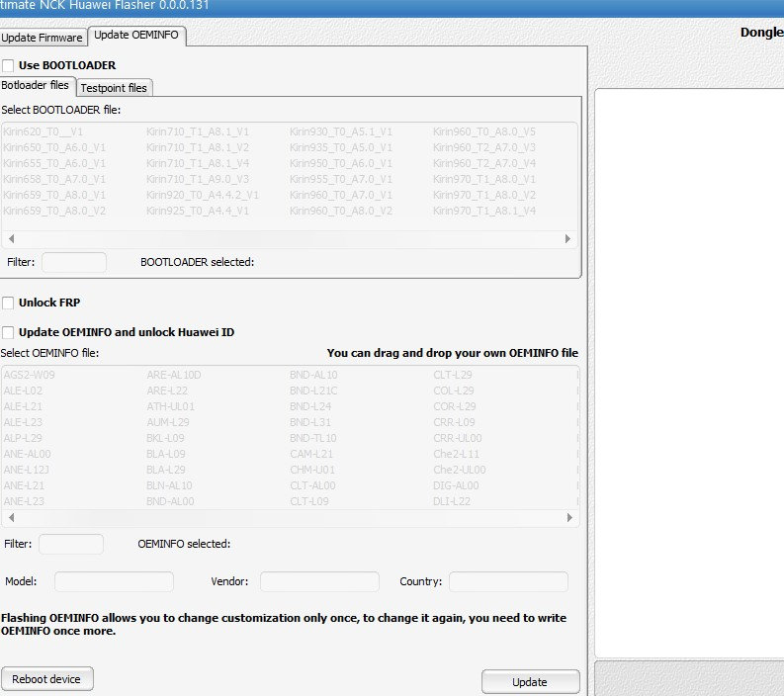Select OEMINFO file BND-L21C
Image resolution: width=784 pixels, height=696 pixels.
pos(314,391)
